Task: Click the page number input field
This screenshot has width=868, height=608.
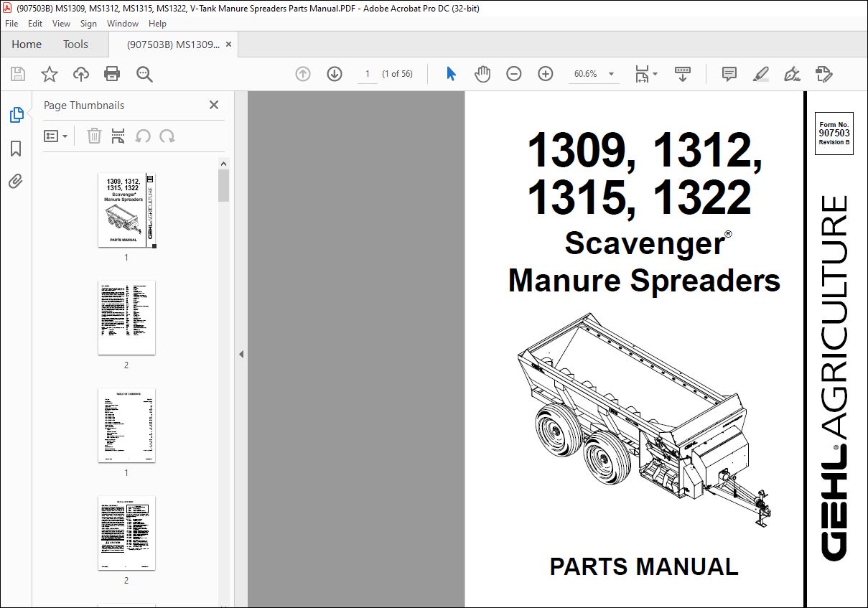Action: 368,74
